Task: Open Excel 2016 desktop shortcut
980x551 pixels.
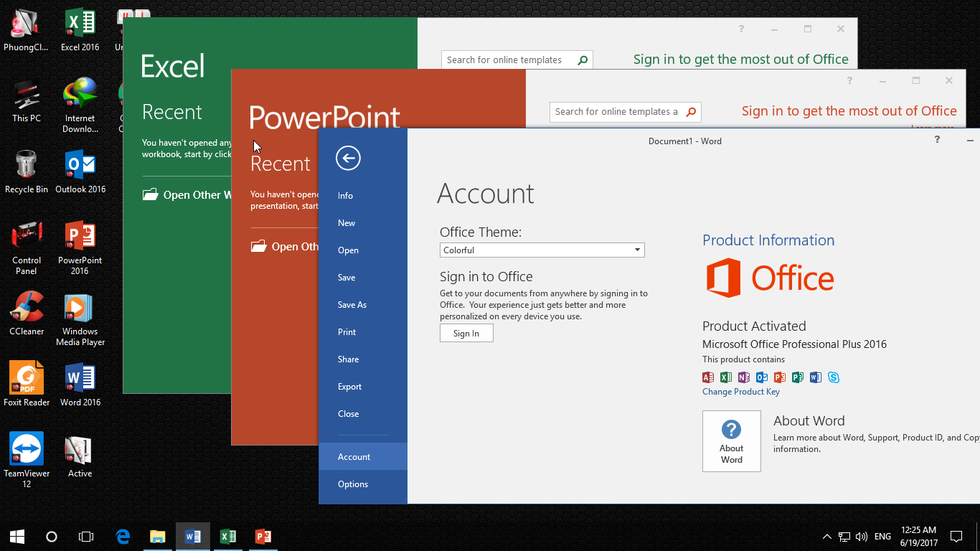Action: pyautogui.click(x=80, y=29)
